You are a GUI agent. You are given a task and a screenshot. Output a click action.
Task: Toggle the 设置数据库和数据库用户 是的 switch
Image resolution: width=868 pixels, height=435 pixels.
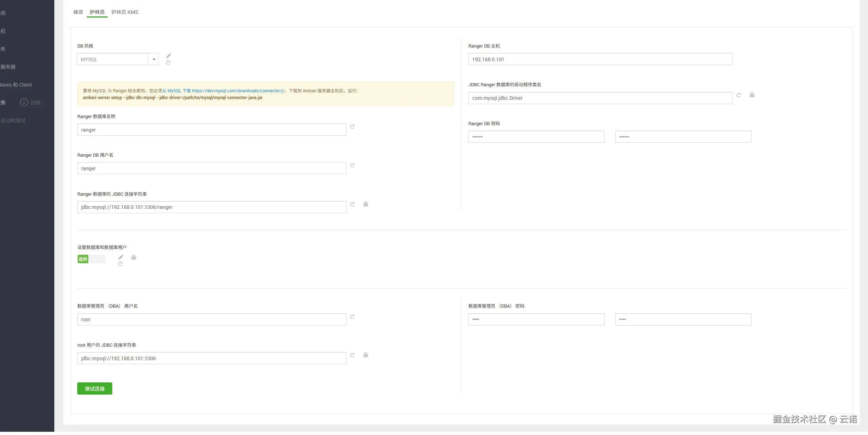pyautogui.click(x=91, y=259)
